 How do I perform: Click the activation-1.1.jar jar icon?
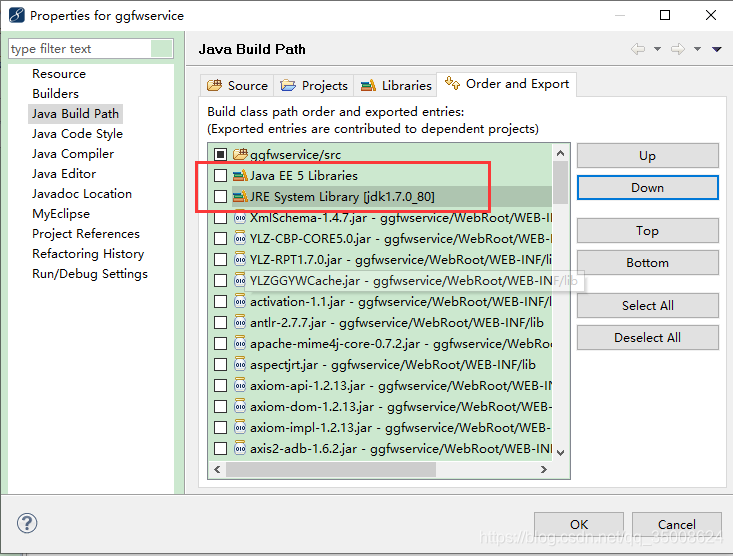tap(240, 302)
